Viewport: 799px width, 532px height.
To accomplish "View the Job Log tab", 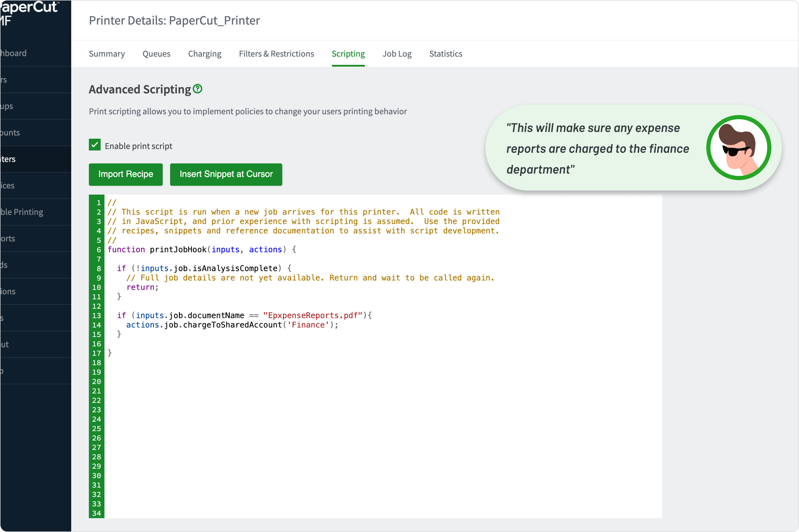I will pos(396,54).
